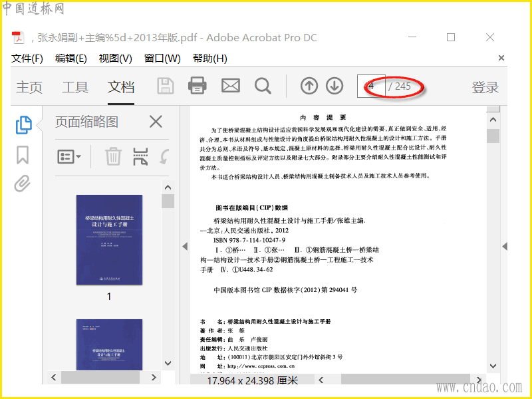Click the document horizontal scrollbar thumb

click(406, 380)
